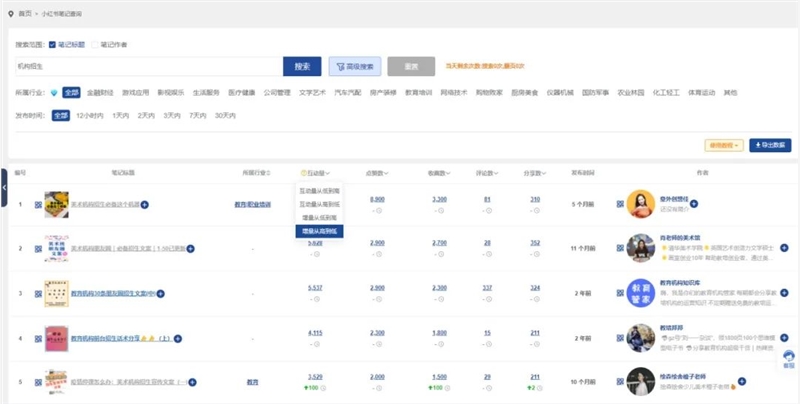
Task: Click the plus icon beside row 3 note title
Action: click(159, 293)
